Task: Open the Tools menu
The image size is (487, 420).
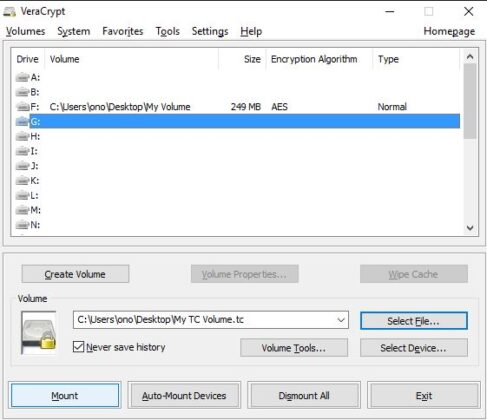Action: click(x=168, y=31)
